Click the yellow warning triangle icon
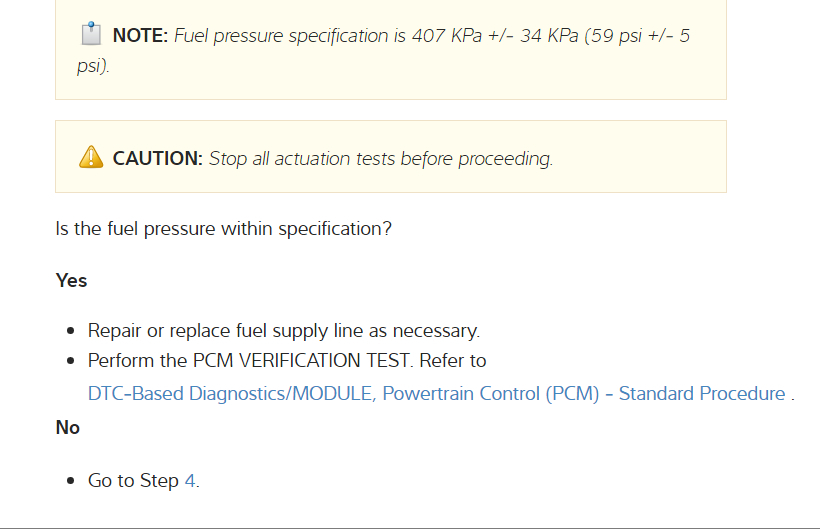Screen dimensions: 820x529 click(90, 157)
